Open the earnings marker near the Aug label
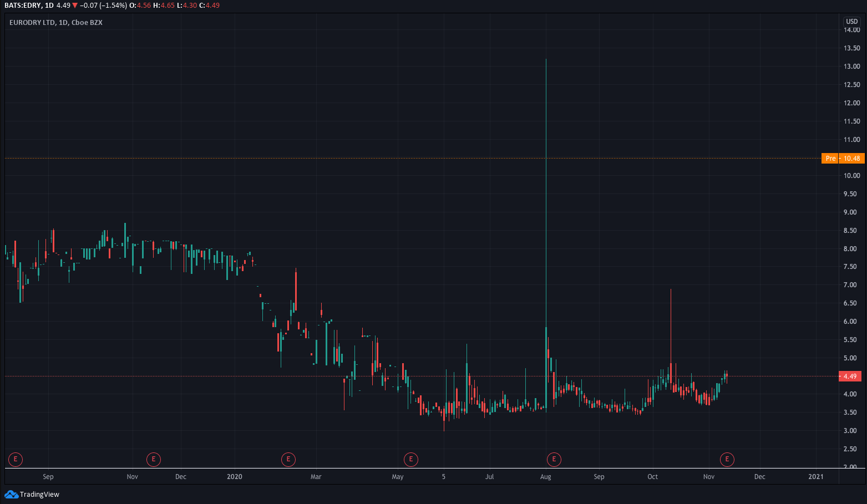Image resolution: width=867 pixels, height=504 pixels. coord(554,459)
